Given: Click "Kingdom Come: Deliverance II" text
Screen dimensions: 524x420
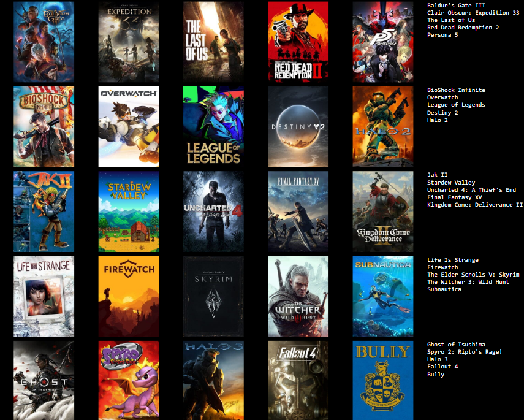Looking at the screenshot, I should [475, 205].
